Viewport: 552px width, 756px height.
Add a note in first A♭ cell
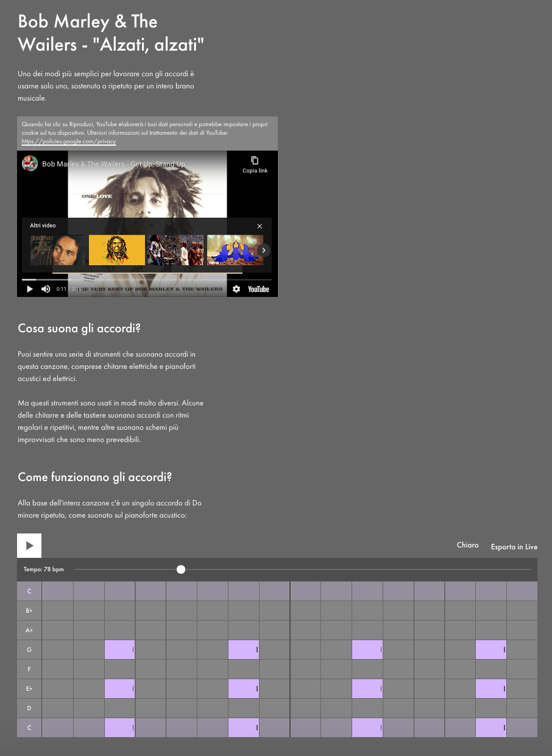pyautogui.click(x=58, y=630)
